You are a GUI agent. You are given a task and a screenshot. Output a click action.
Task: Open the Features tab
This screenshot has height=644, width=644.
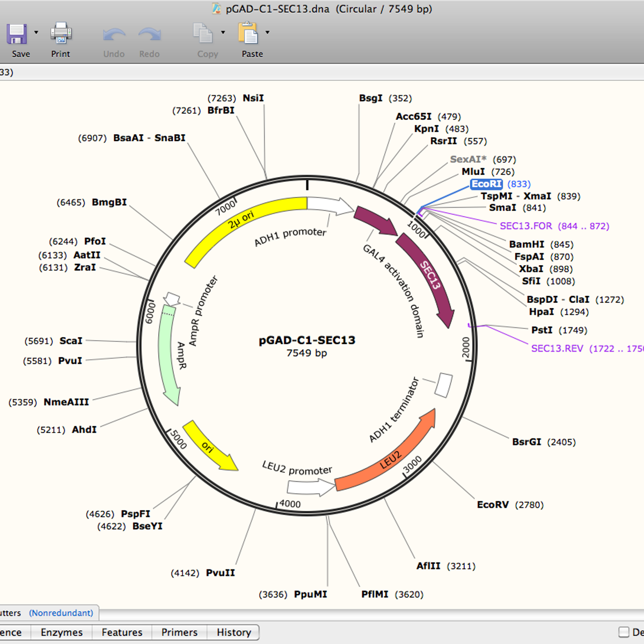[x=122, y=632]
